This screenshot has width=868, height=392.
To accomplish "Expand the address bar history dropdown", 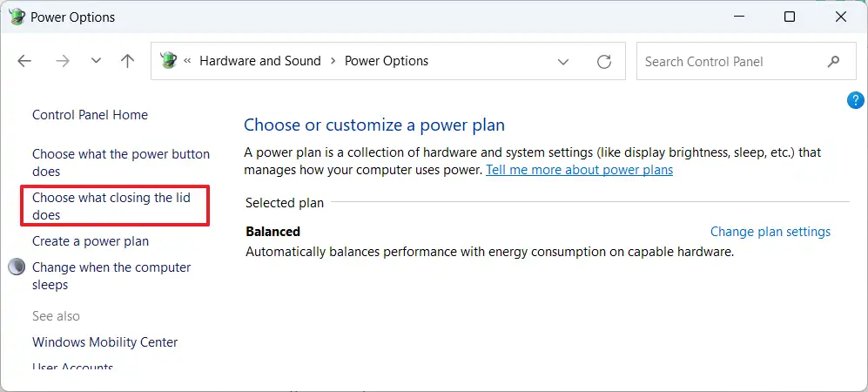I will tap(563, 62).
